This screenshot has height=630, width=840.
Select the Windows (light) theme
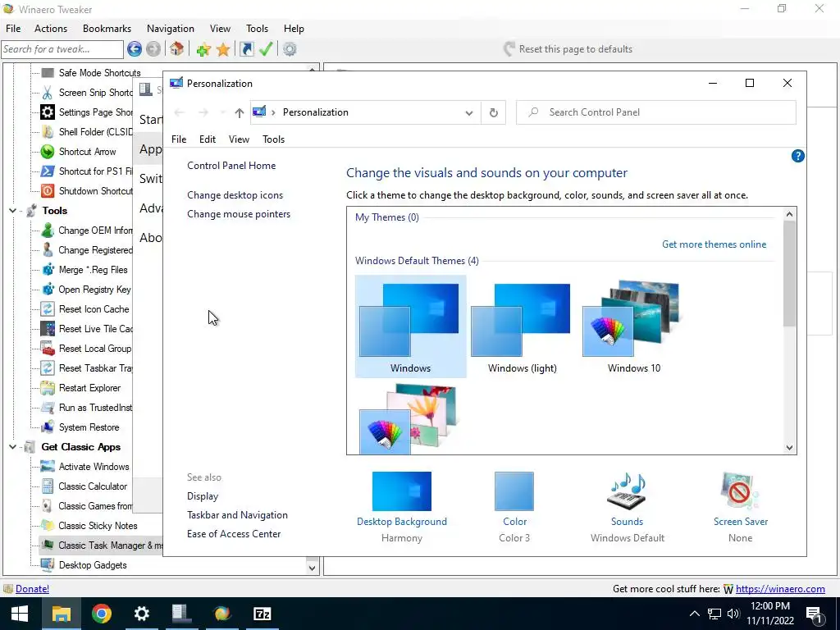click(523, 326)
